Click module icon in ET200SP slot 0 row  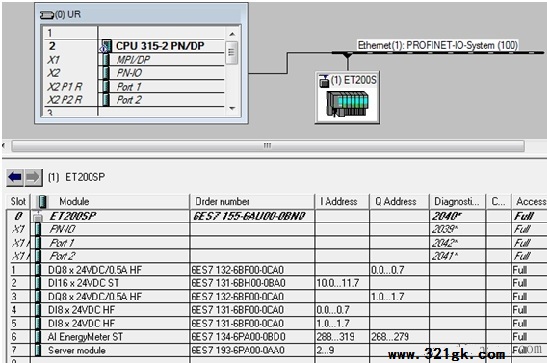[x=38, y=217]
